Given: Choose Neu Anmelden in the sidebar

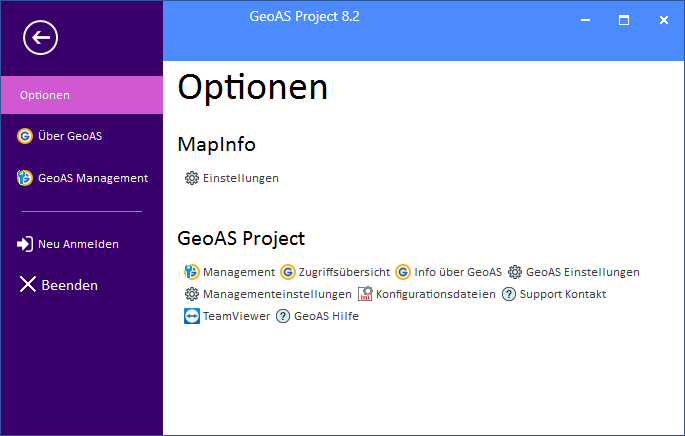Looking at the screenshot, I should [78, 244].
